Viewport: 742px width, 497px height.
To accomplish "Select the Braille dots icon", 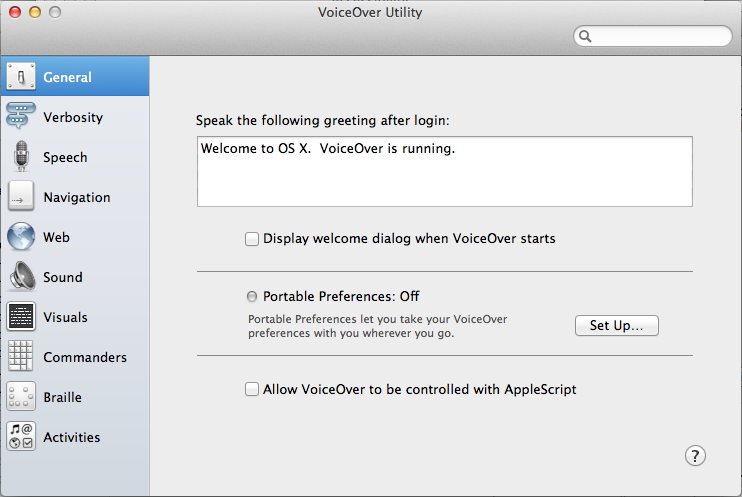I will click(x=21, y=396).
